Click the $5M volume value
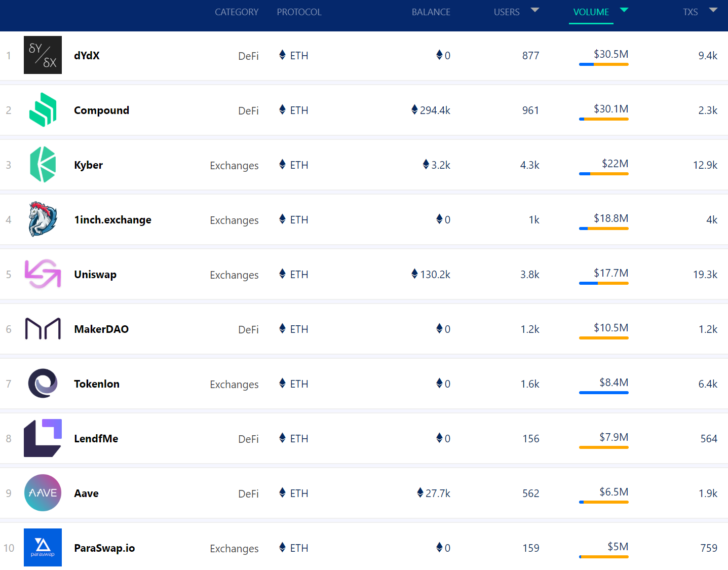 point(618,546)
